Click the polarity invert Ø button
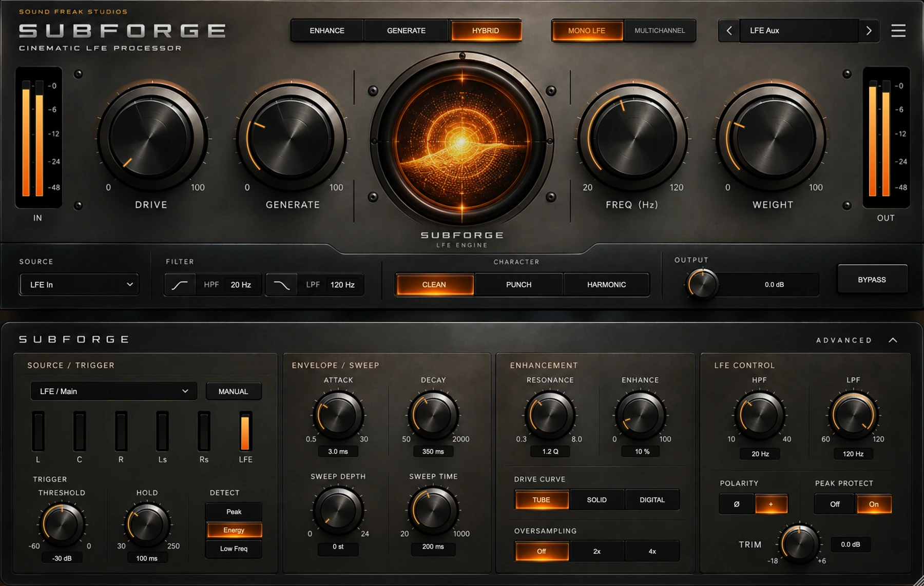924x586 pixels. tap(737, 504)
